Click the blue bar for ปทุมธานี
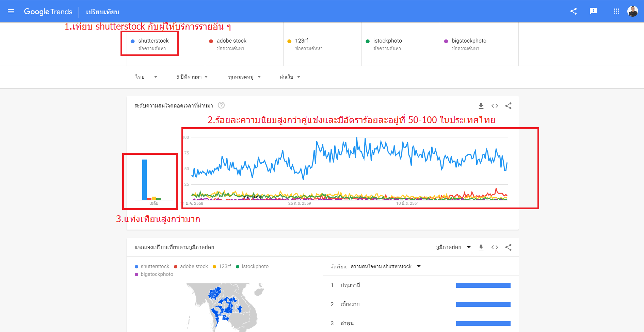The height and width of the screenshot is (332, 644). [x=483, y=285]
